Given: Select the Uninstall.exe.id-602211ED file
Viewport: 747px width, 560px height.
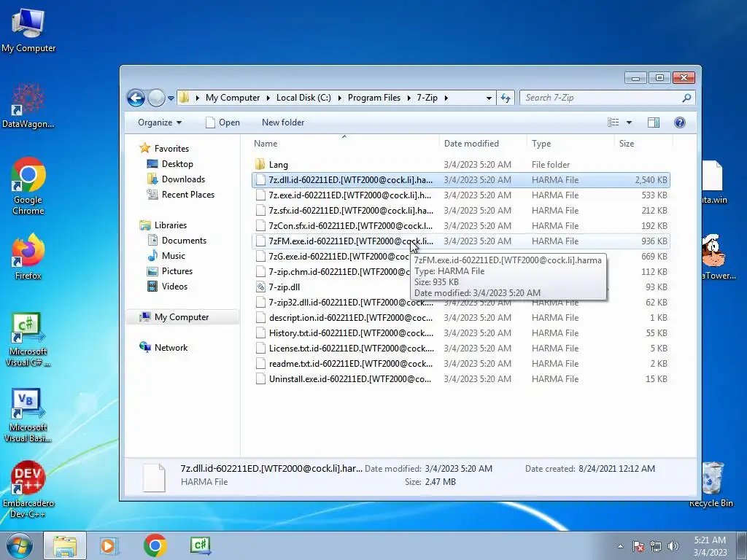Looking at the screenshot, I should click(461, 378).
